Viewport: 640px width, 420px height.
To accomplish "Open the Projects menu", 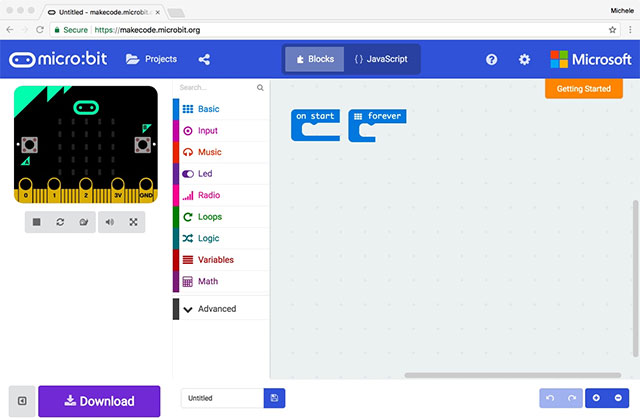I will [151, 59].
